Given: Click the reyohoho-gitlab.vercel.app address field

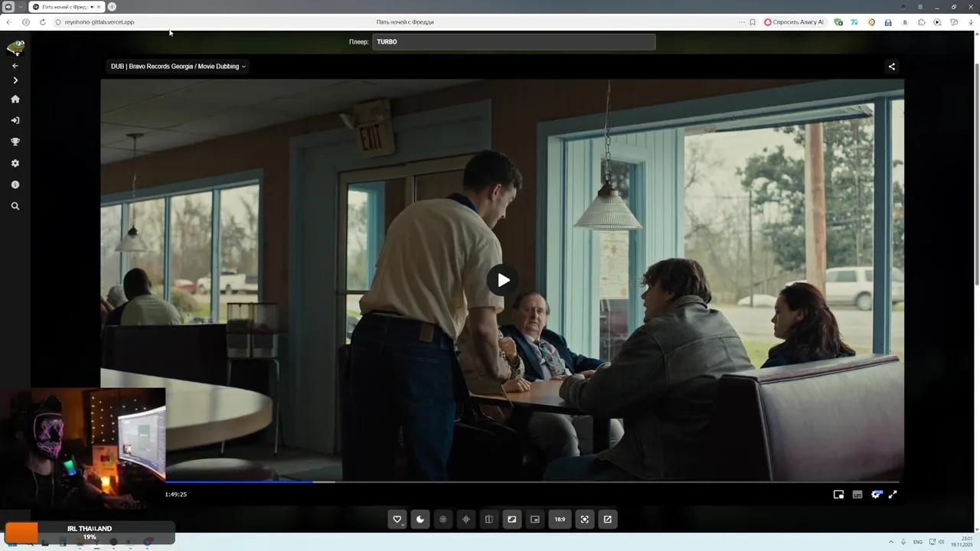Looking at the screenshot, I should [100, 22].
